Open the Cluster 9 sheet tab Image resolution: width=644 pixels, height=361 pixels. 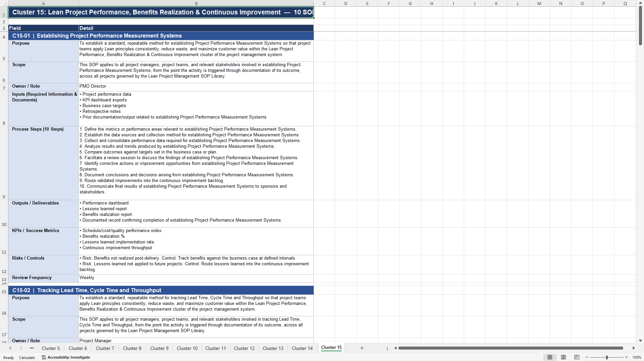(x=159, y=348)
